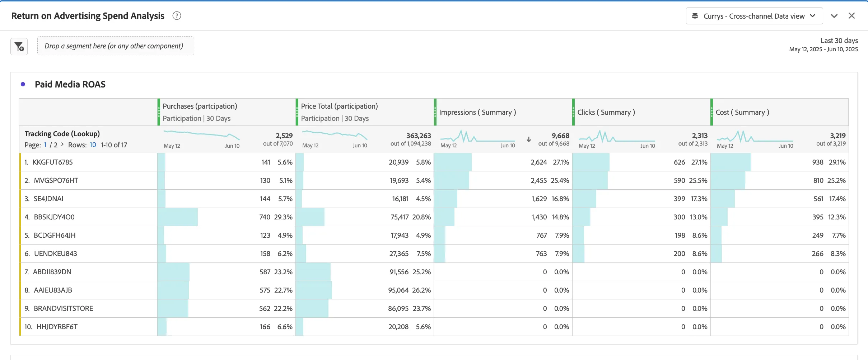Collapse the panel with the chevron icon
The image size is (868, 360).
coord(834,16)
